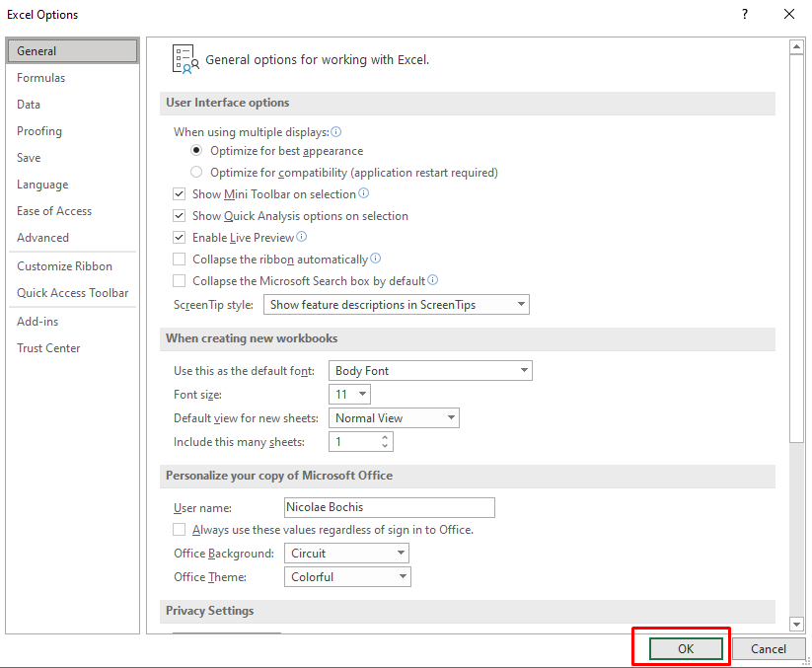Click info icon next to multiple displays label

click(x=336, y=132)
